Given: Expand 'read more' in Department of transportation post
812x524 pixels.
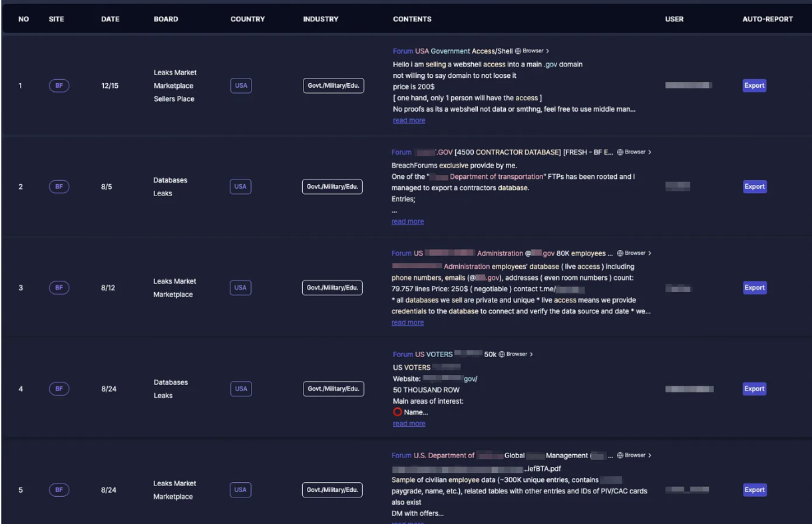Looking at the screenshot, I should pyautogui.click(x=407, y=221).
